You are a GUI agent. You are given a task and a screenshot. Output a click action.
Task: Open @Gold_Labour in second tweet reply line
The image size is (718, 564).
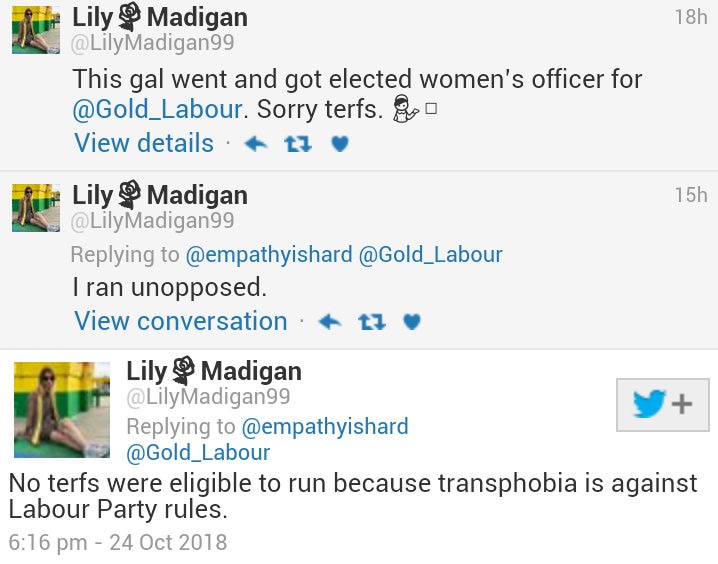coord(430,255)
